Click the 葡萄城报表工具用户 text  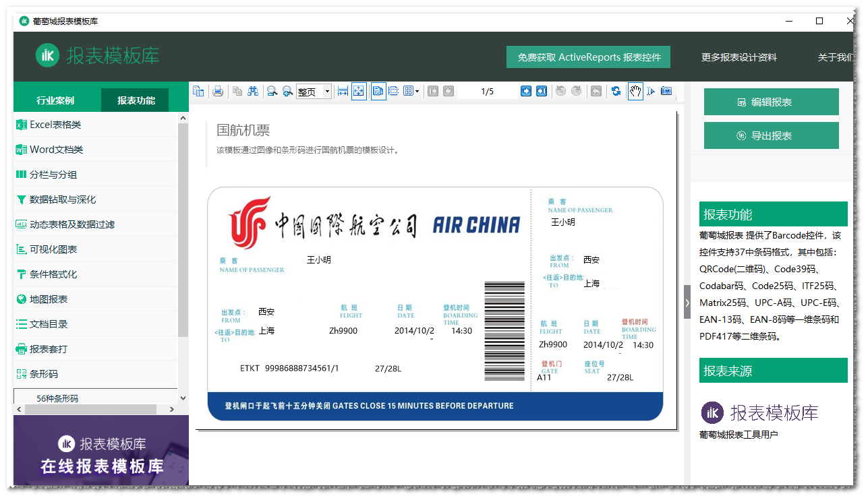tap(739, 435)
